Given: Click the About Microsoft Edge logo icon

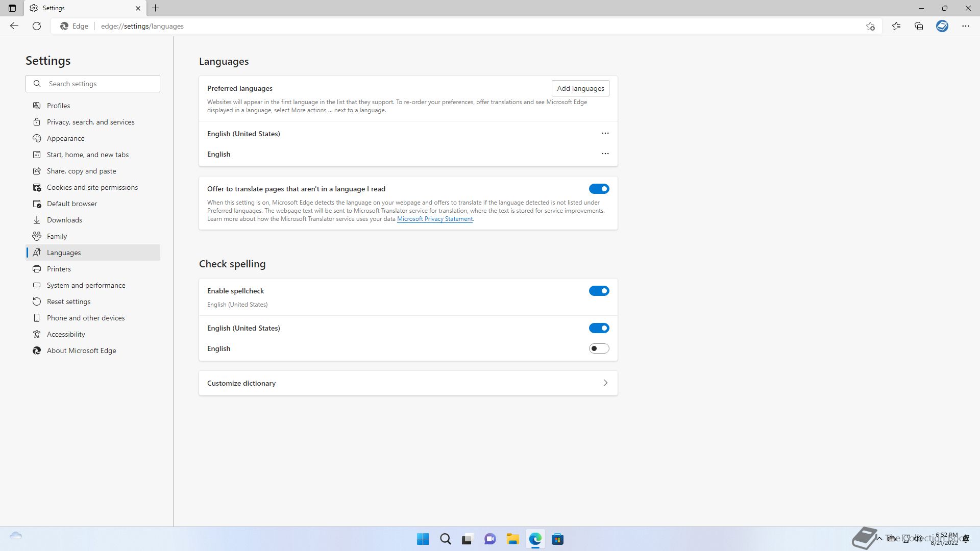Looking at the screenshot, I should click(x=37, y=350).
